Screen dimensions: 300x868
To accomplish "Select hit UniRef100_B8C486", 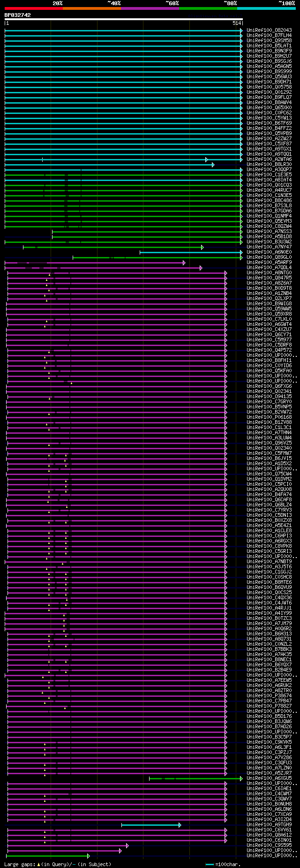I will (269, 200).
